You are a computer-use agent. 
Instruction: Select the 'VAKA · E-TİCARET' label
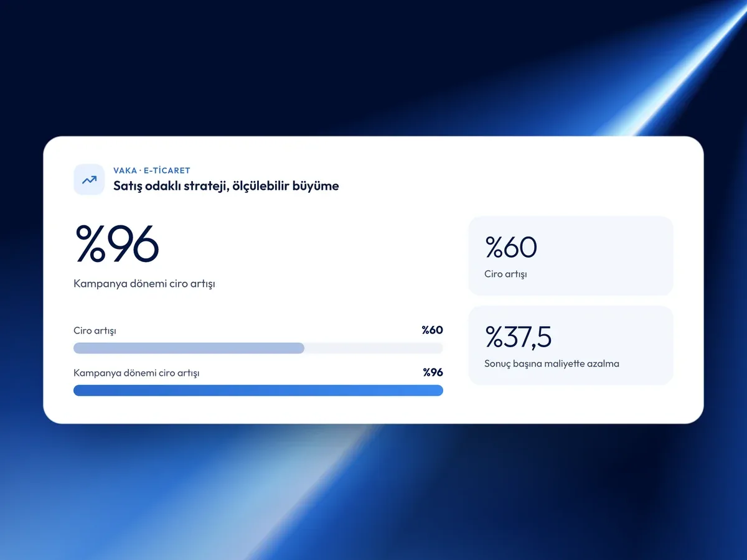coord(152,170)
